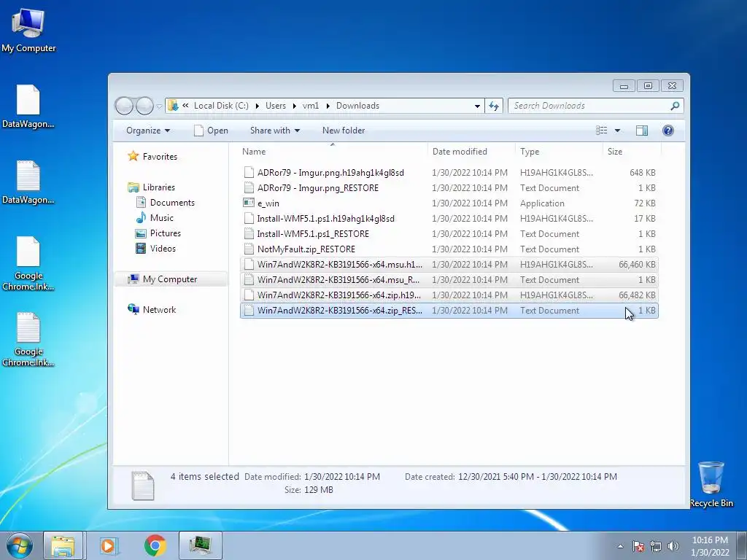
Task: Select Install-WMF5.1.ps1_RESTORE text file
Action: pyautogui.click(x=449, y=234)
